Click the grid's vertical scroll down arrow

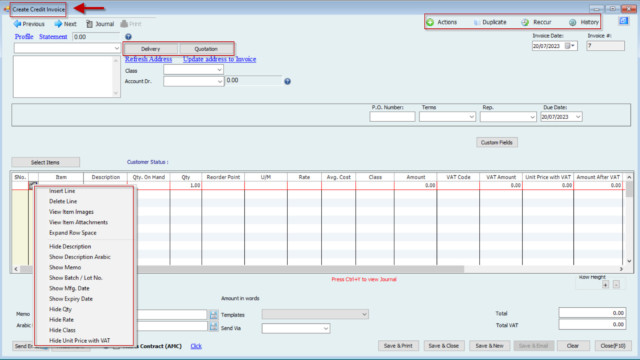coord(629,261)
